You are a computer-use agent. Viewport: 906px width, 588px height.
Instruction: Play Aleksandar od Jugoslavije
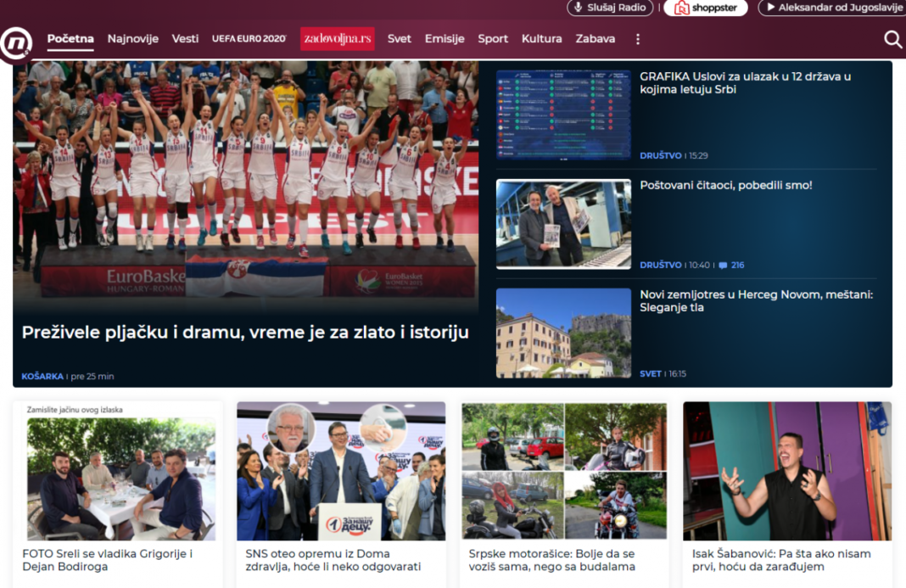[x=831, y=8]
